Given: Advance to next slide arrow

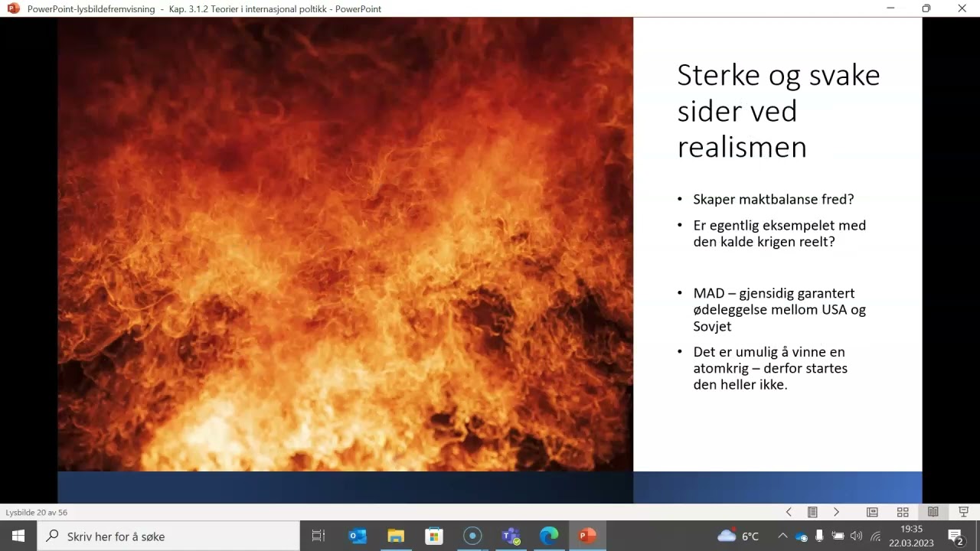Looking at the screenshot, I should (x=836, y=512).
